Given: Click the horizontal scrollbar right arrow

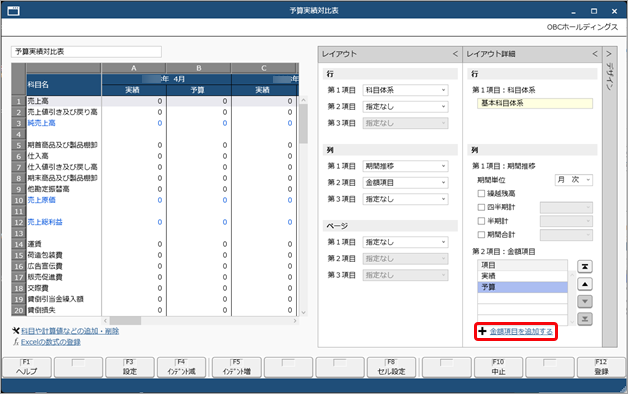Looking at the screenshot, I should tap(295, 321).
